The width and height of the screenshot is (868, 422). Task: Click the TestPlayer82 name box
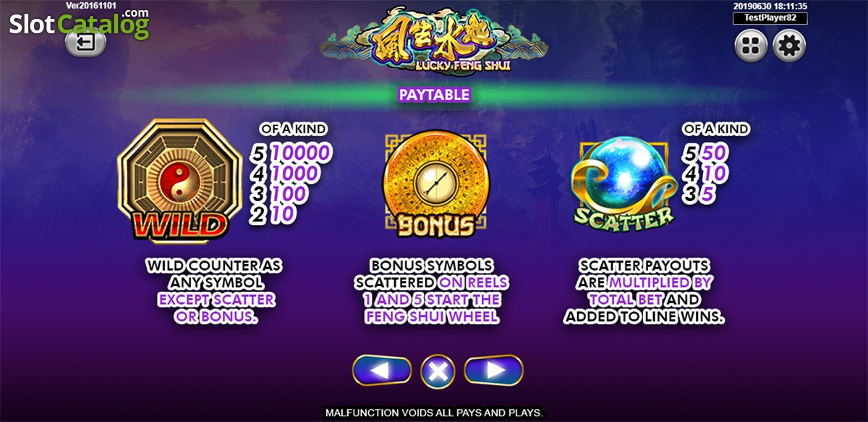[770, 19]
